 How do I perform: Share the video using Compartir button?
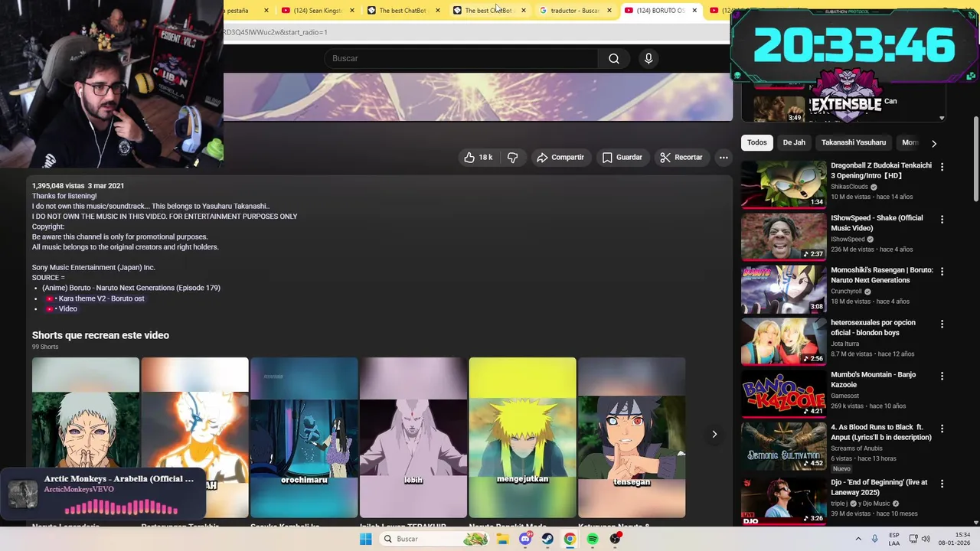coord(560,158)
